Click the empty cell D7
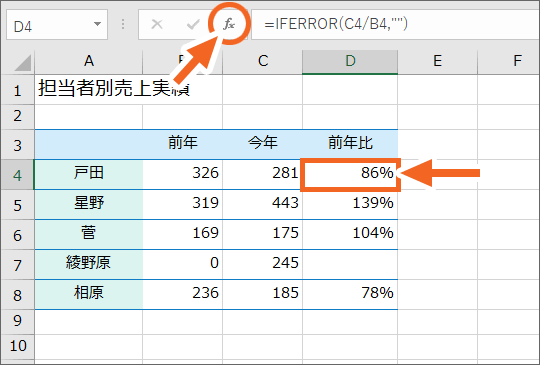 pos(350,265)
